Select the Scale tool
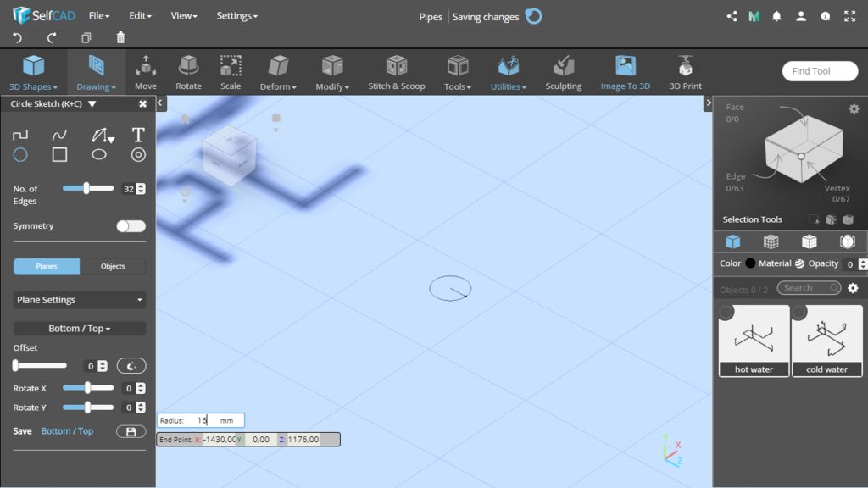Screen dimensions: 868x488 point(231,73)
